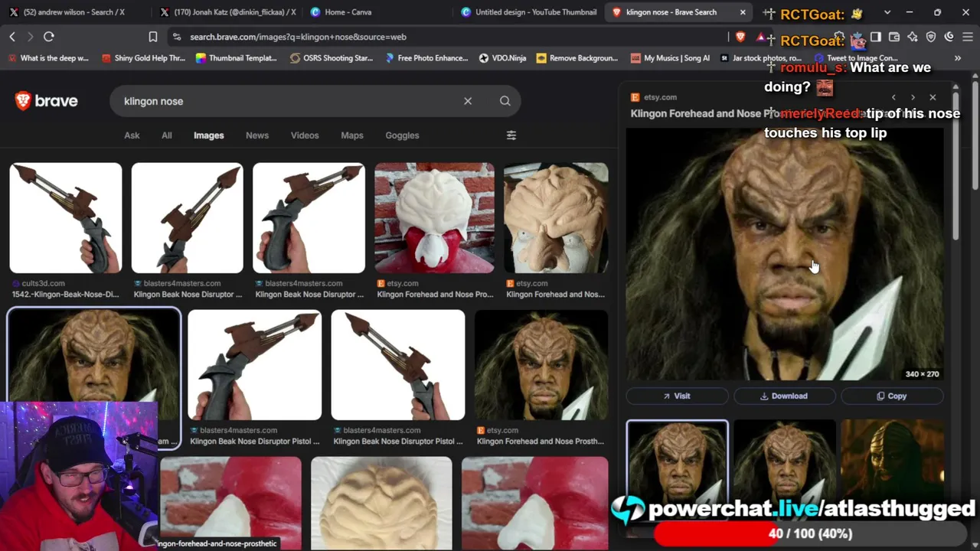The width and height of the screenshot is (980, 551).
Task: Clear the search query with the X
Action: click(468, 101)
